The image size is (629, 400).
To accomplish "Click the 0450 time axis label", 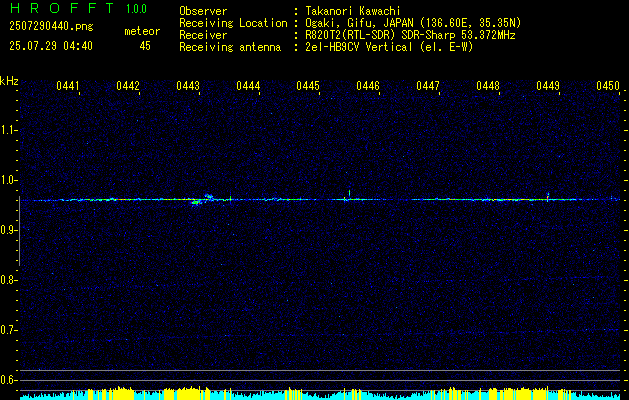I will tap(608, 86).
